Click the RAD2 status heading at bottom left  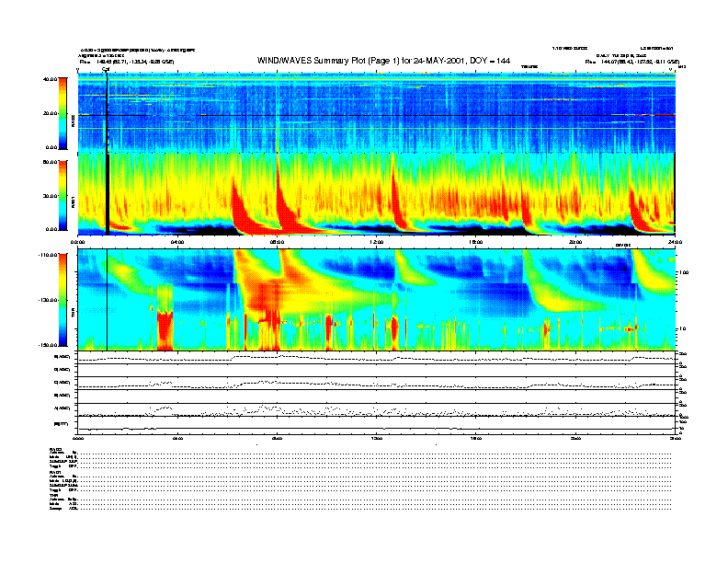click(x=55, y=448)
